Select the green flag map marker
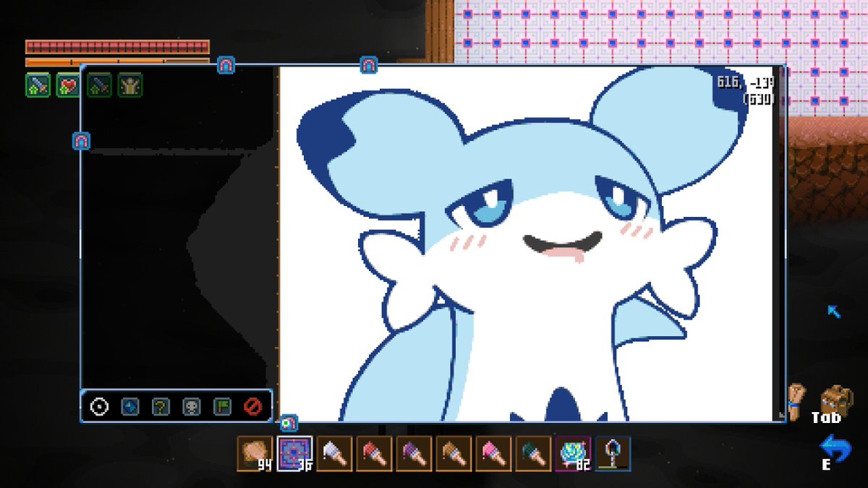This screenshot has width=868, height=488. pos(222,407)
